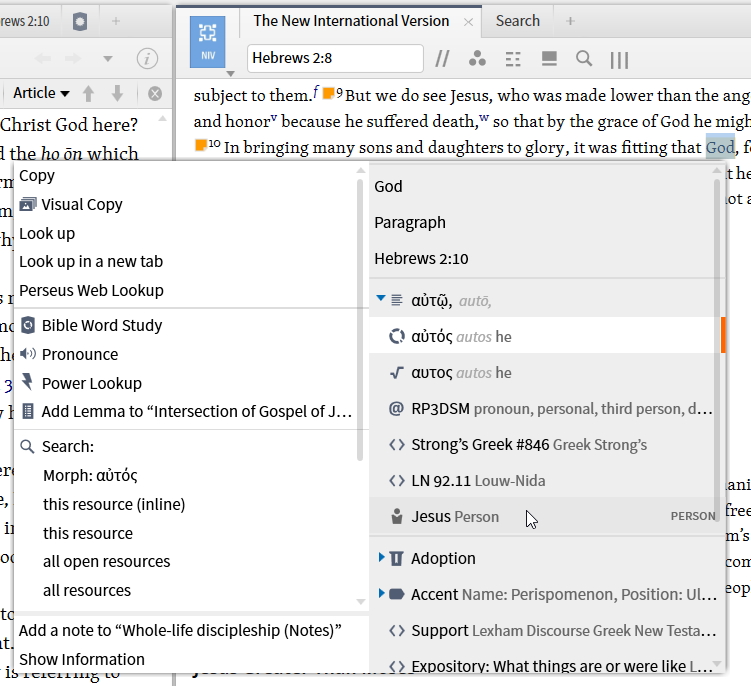This screenshot has height=686, width=751.
Task: Expand the Accent Perispomenon section
Action: (x=382, y=593)
